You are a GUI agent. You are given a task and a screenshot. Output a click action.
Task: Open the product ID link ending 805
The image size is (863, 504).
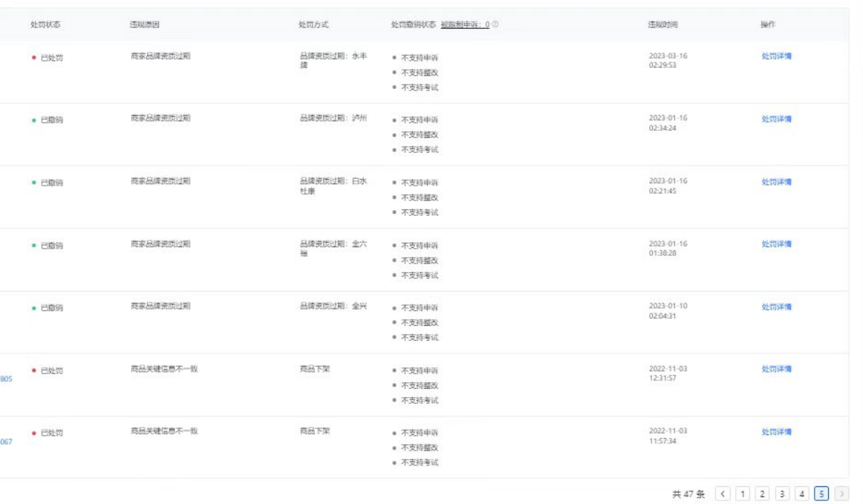(6, 379)
